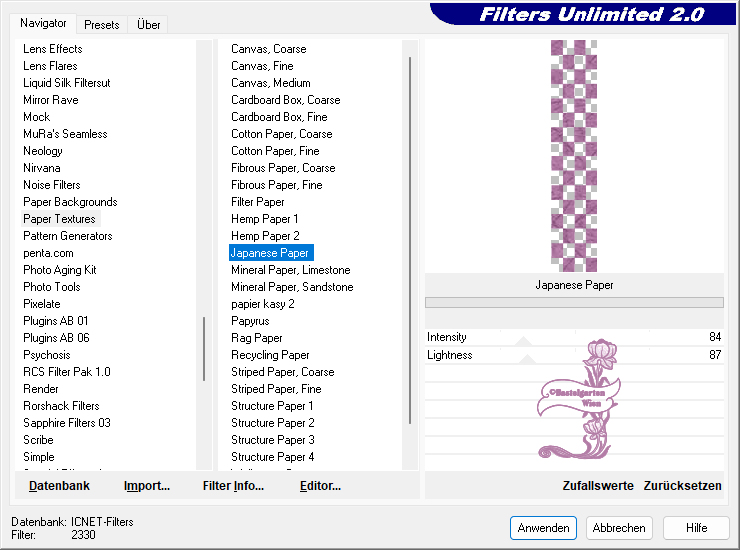
Task: Click the filter list vertical scrollbar
Action: click(410, 240)
